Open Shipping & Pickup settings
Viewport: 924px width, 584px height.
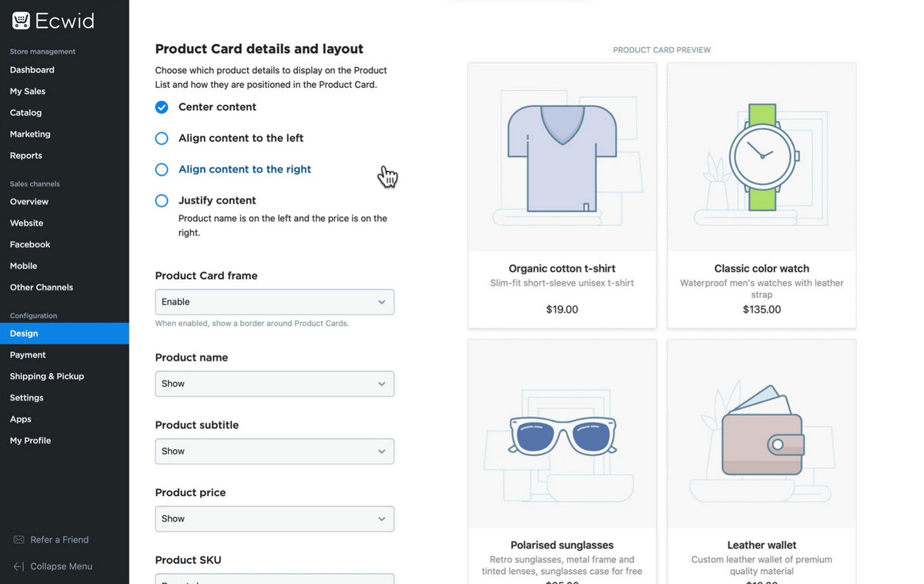tap(47, 377)
